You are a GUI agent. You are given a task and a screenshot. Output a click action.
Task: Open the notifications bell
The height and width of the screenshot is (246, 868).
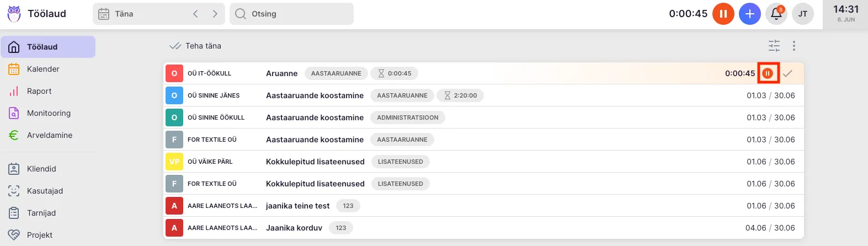pos(776,14)
